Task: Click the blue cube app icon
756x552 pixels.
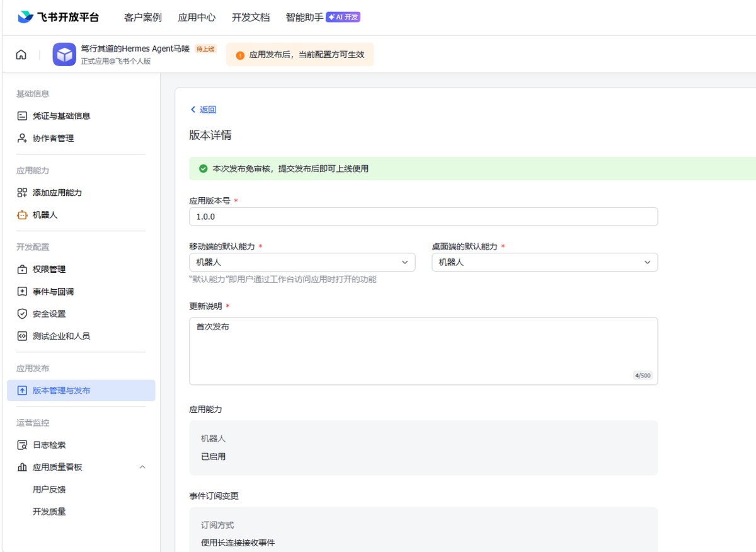Action: (64, 55)
